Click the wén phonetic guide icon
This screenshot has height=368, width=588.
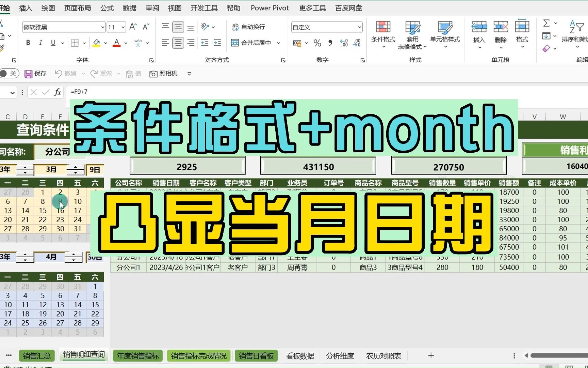(138, 43)
